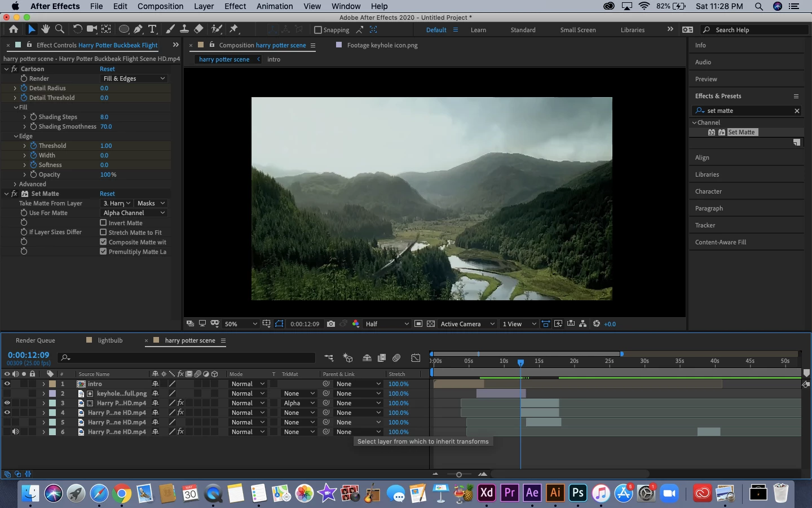The height and width of the screenshot is (508, 812).
Task: Select the Pan Behind anchor point tool
Action: [x=106, y=29]
